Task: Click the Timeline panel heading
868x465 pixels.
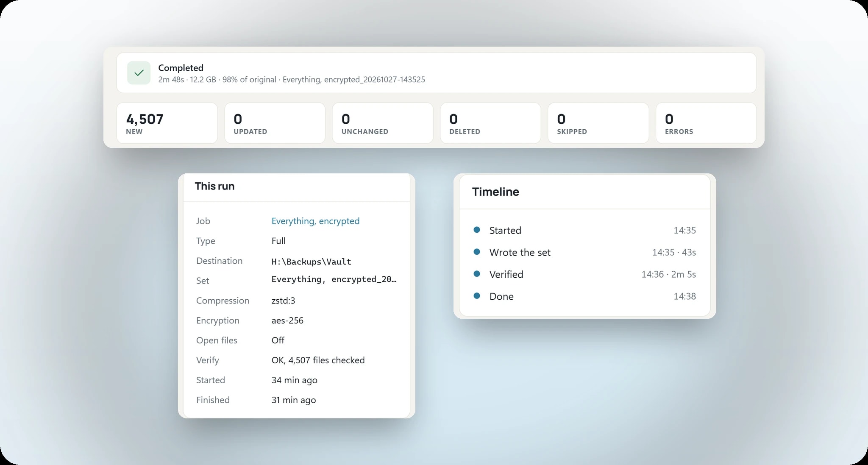Action: coord(495,192)
